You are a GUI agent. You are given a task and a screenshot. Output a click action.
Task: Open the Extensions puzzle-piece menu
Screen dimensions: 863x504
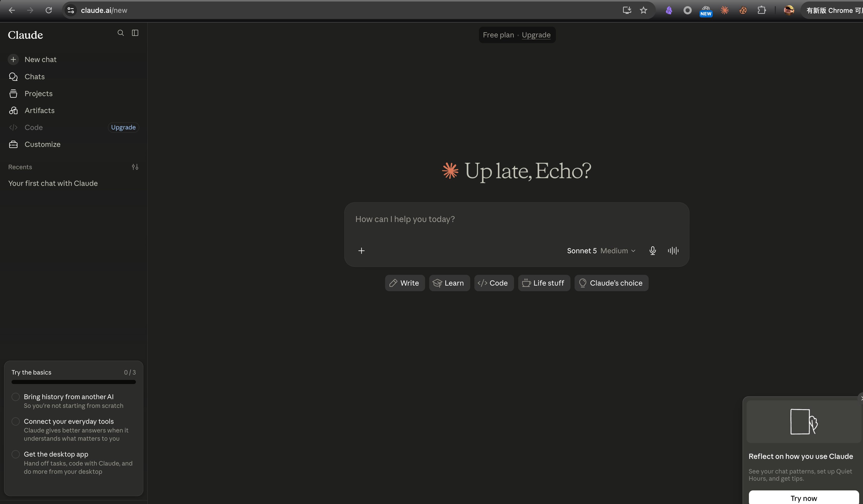761,10
